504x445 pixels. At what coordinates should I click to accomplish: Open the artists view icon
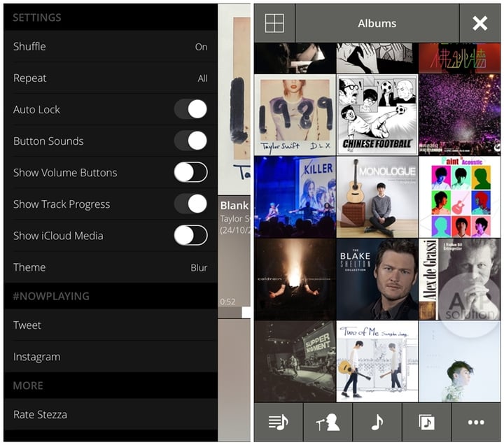[328, 422]
